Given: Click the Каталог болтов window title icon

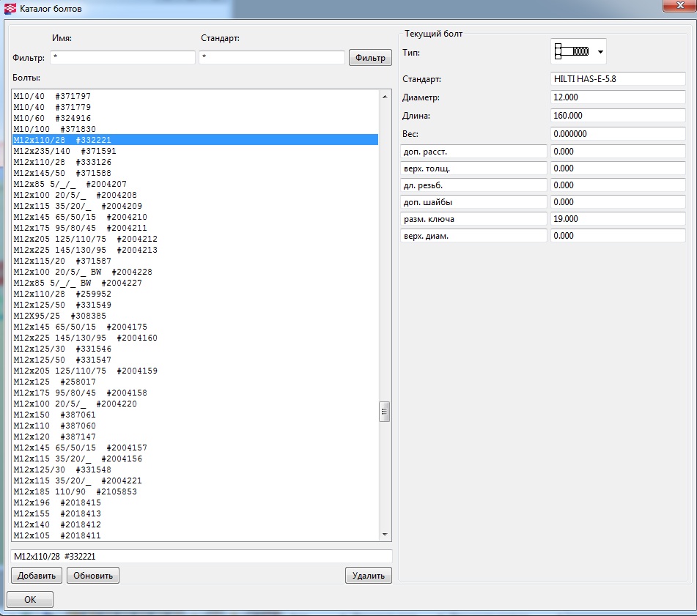Looking at the screenshot, I should [x=10, y=10].
